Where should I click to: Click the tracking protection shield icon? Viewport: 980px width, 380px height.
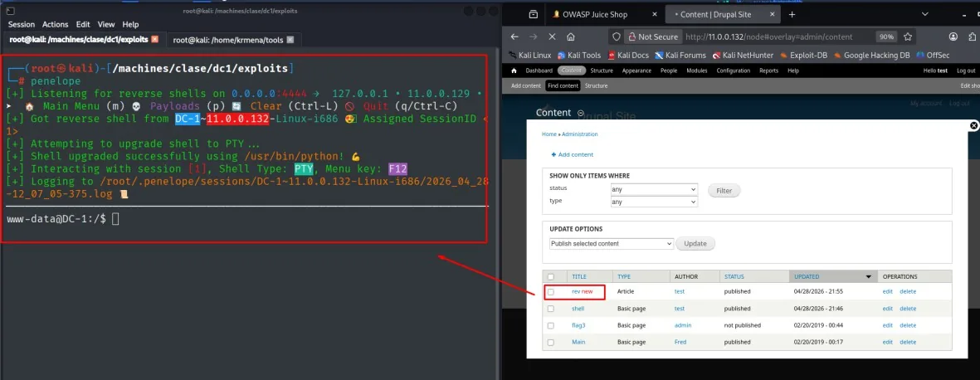pyautogui.click(x=616, y=37)
